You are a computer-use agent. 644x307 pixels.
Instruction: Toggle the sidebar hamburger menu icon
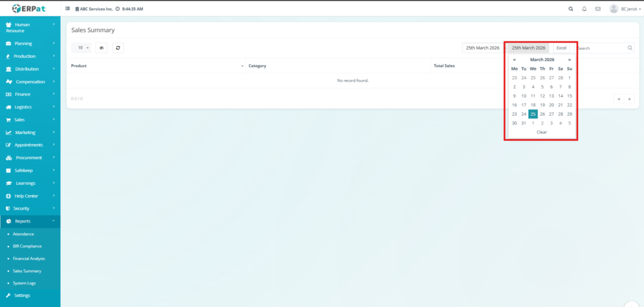tap(68, 9)
